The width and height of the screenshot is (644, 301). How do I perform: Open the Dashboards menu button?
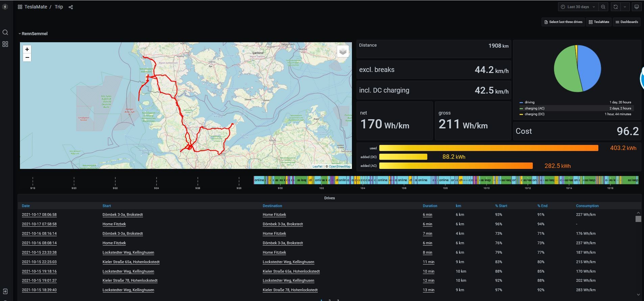pyautogui.click(x=626, y=22)
